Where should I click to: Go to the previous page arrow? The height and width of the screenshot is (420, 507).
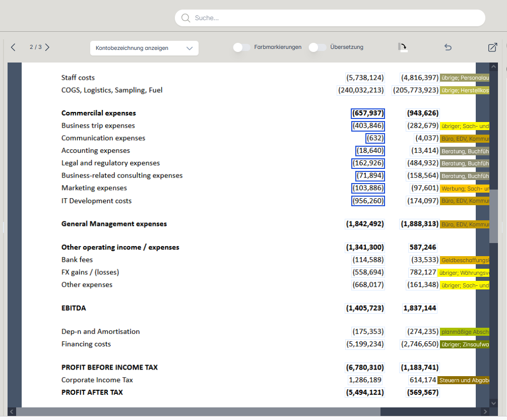pos(13,47)
